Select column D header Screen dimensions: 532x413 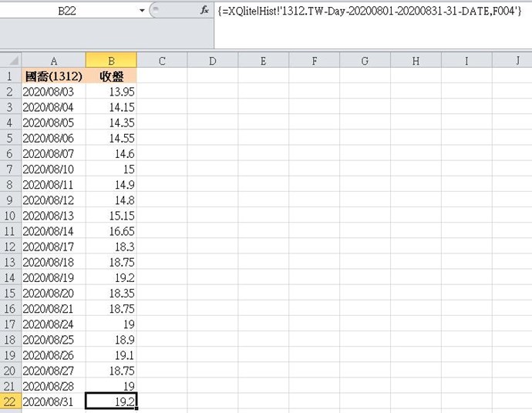(212, 60)
